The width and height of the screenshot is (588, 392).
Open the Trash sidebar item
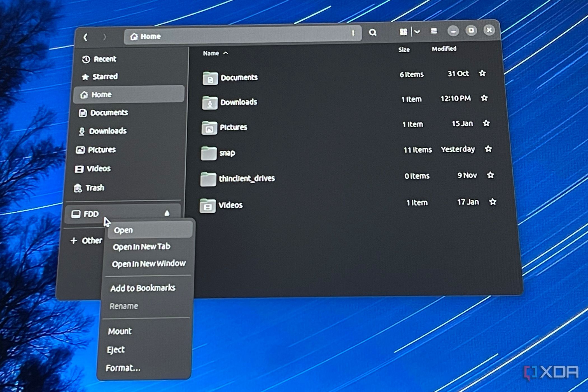tap(94, 188)
